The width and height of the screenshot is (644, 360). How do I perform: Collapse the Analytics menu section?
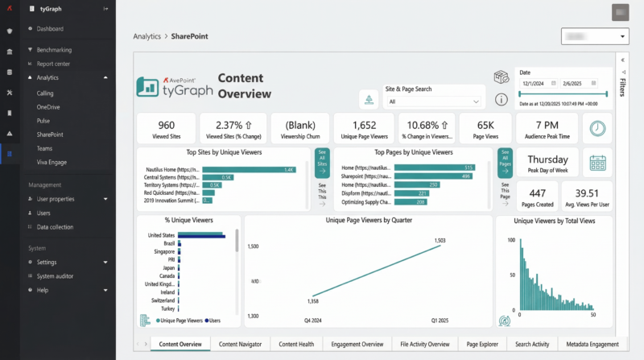(105, 78)
